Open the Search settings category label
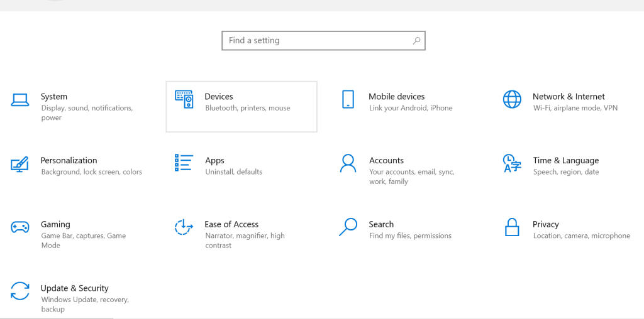The image size is (644, 319). coord(381,224)
